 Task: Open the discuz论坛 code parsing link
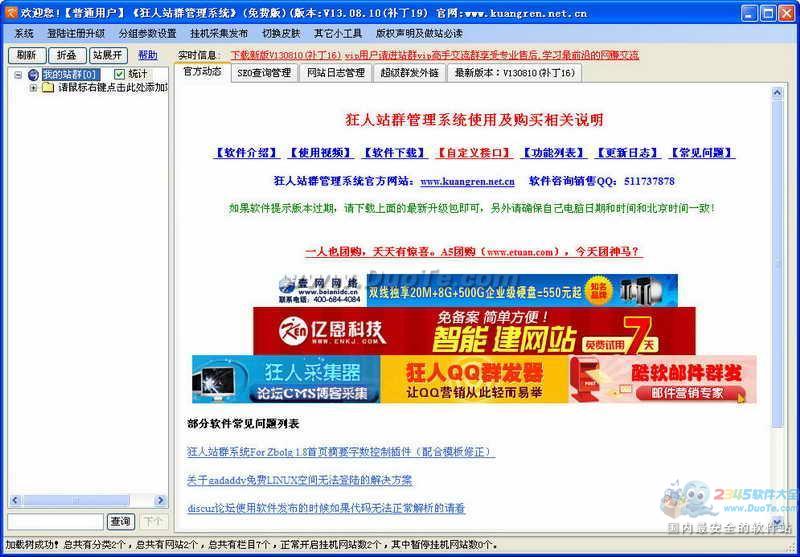click(x=326, y=508)
